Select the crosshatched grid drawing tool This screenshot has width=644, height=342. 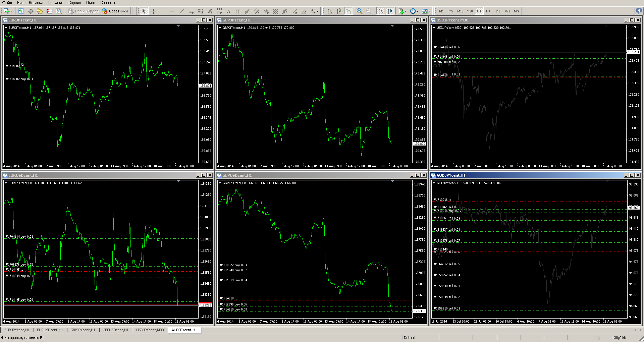tap(275, 11)
